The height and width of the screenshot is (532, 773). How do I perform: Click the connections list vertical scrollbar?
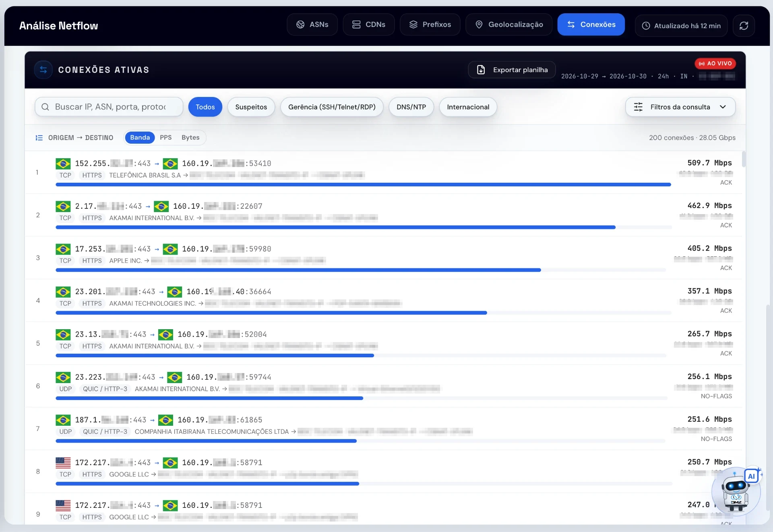tap(744, 159)
